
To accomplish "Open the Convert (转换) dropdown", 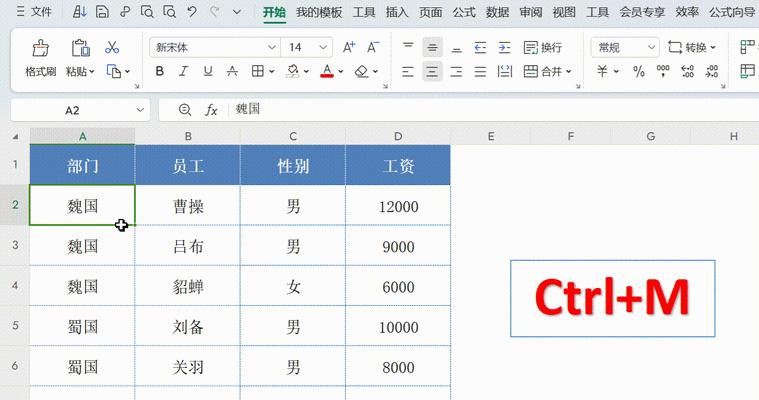I will point(692,47).
